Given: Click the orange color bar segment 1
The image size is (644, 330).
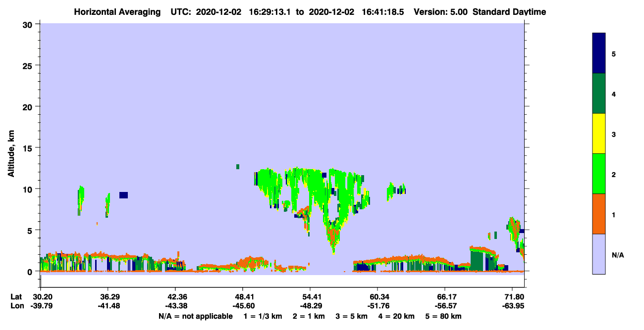Looking at the screenshot, I should tap(598, 214).
